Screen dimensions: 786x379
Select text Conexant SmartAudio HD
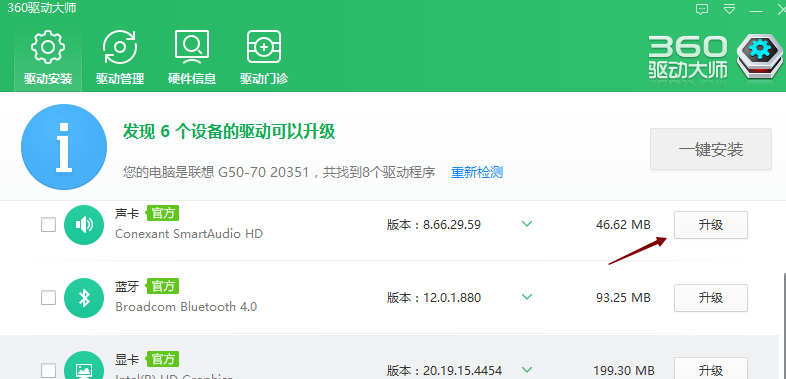tap(189, 234)
